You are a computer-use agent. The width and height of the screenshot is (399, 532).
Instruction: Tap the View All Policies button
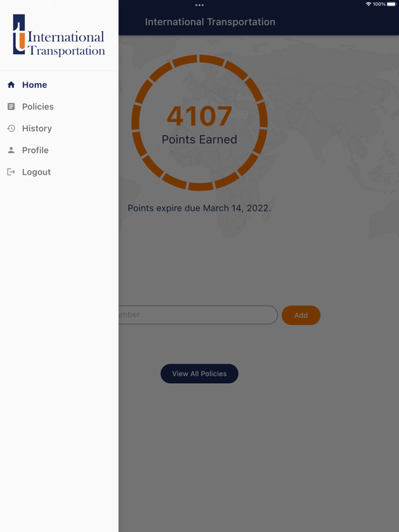[199, 373]
